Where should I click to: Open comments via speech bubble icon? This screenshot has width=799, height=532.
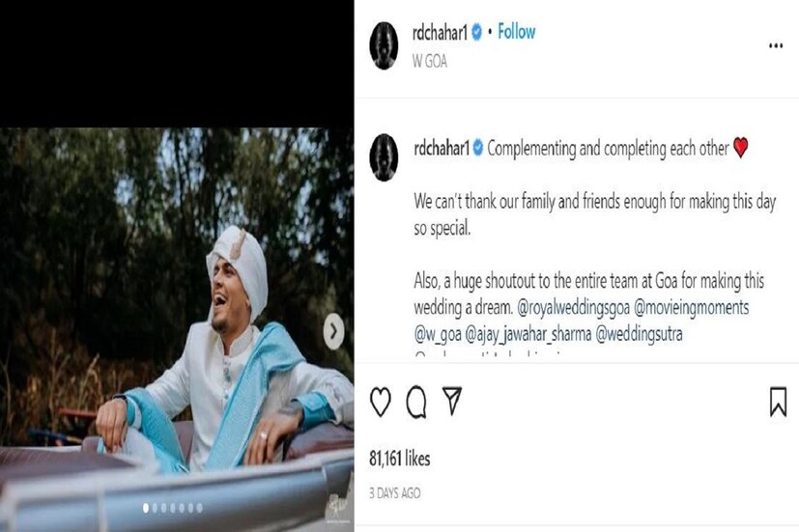pos(416,402)
